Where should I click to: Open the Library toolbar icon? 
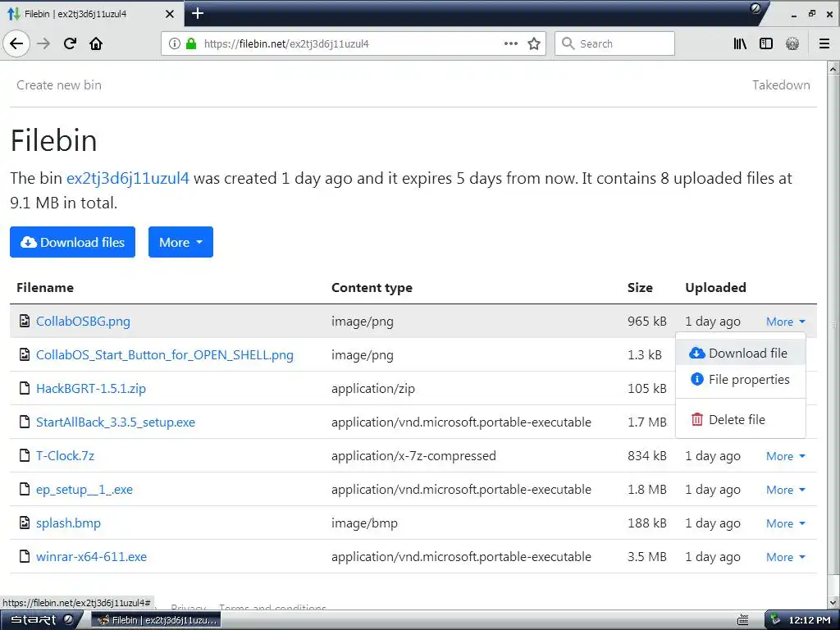pos(740,43)
